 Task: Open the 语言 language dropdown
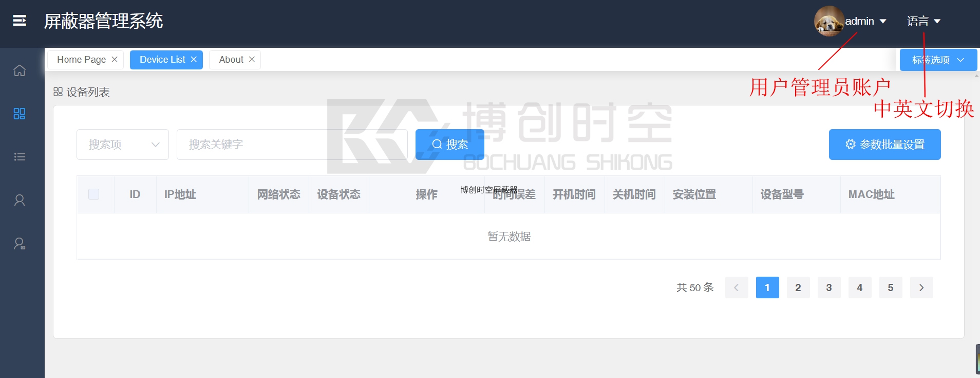pos(924,21)
